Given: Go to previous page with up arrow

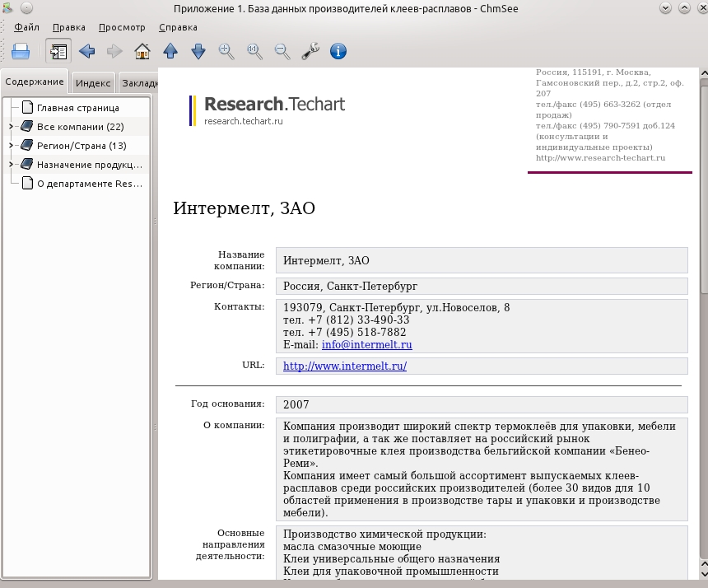Looking at the screenshot, I should tap(170, 51).
